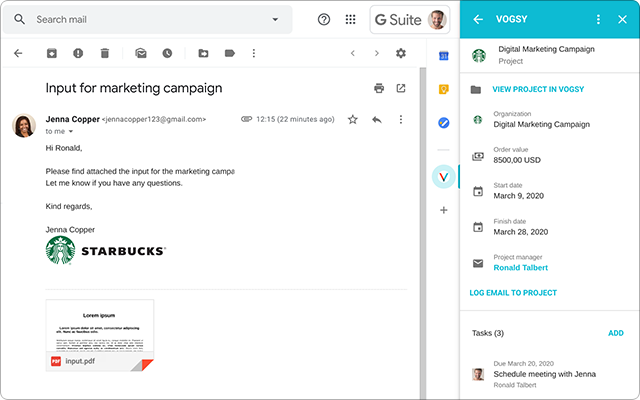
Task: Click the search magnifier icon
Action: [x=19, y=19]
